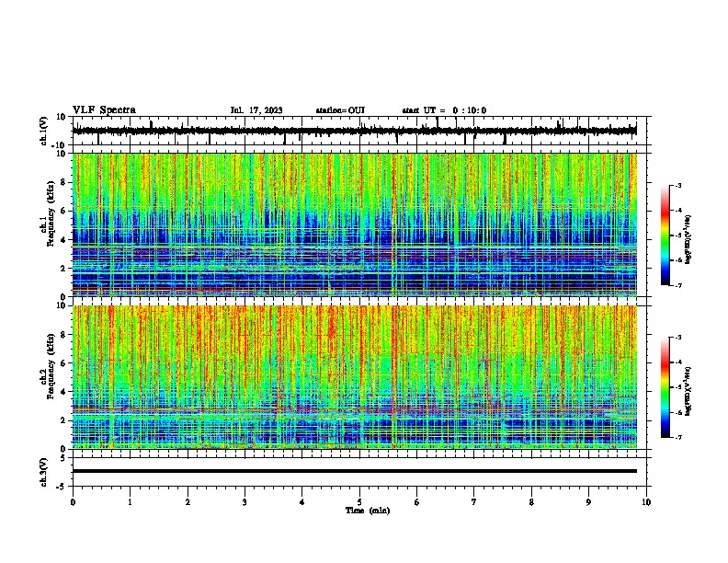728x563 pixels.
Task: Click time axis tick label "6"
Action: point(417,502)
